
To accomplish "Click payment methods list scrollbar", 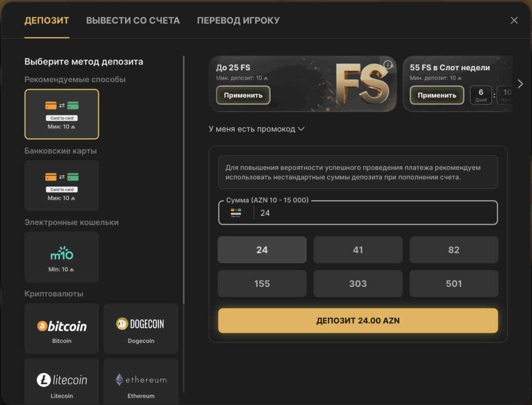I will point(183,180).
